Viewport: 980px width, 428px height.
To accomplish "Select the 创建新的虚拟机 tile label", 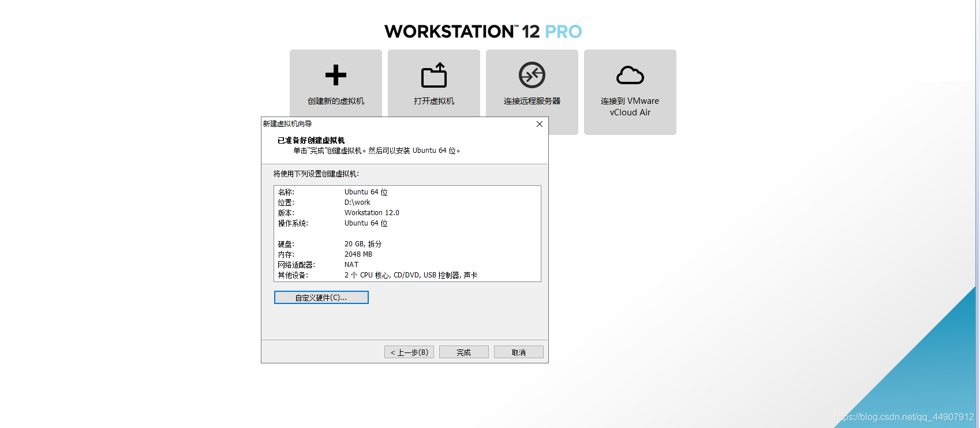I will pos(336,101).
